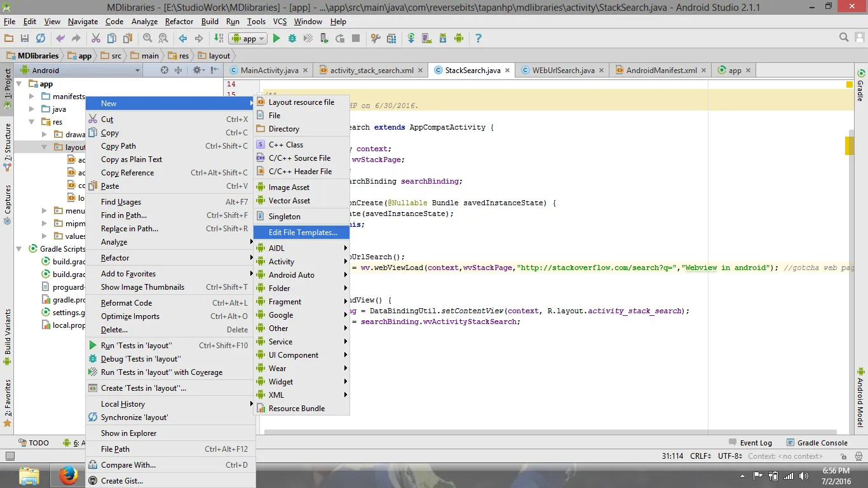Select Find Usages in context menu
Screen dimensions: 868x488
pos(170,202)
